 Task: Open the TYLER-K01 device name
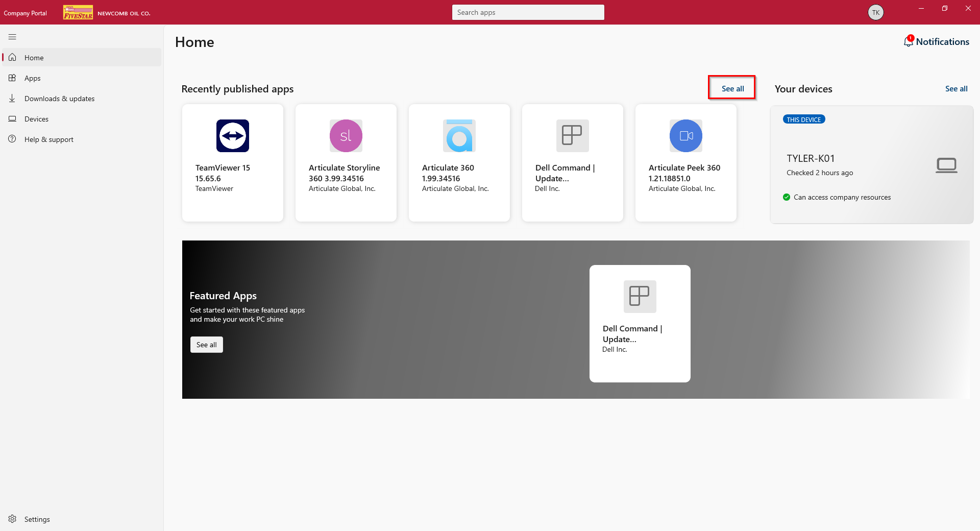coord(811,158)
